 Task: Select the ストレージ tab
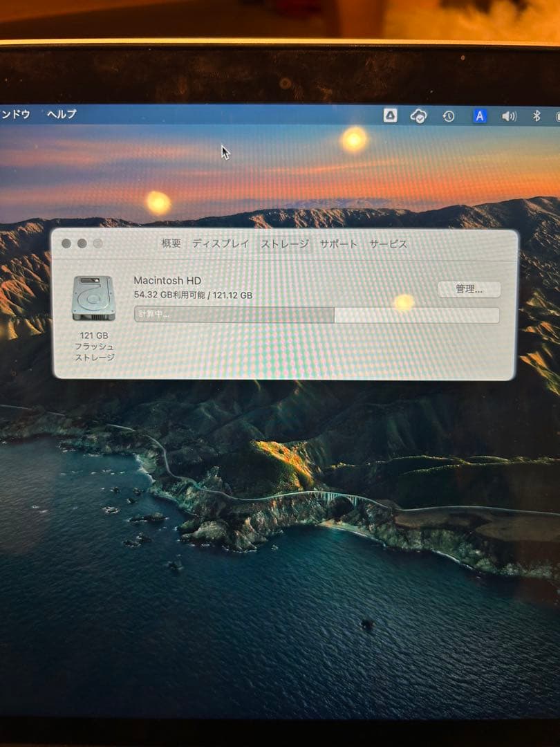pyautogui.click(x=285, y=243)
